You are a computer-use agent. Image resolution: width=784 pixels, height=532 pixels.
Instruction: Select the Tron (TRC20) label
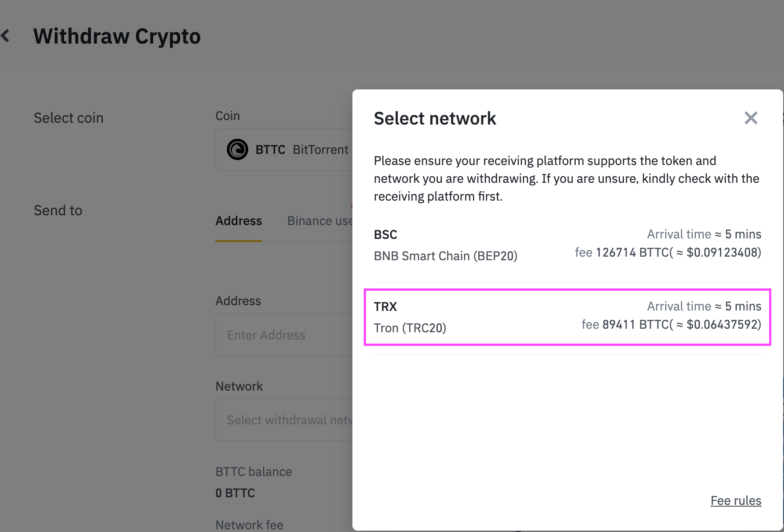coord(410,328)
